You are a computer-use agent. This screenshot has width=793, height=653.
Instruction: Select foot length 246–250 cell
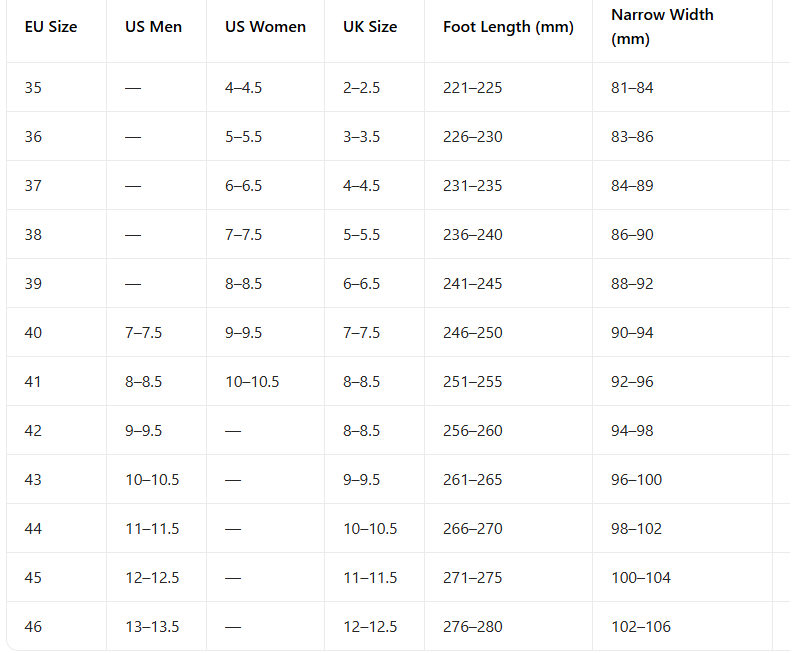(x=473, y=333)
